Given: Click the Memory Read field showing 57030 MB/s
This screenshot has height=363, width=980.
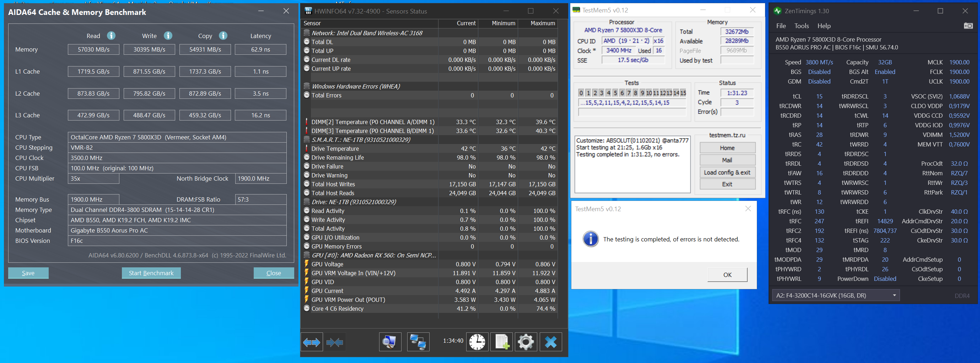Looking at the screenshot, I should point(93,49).
